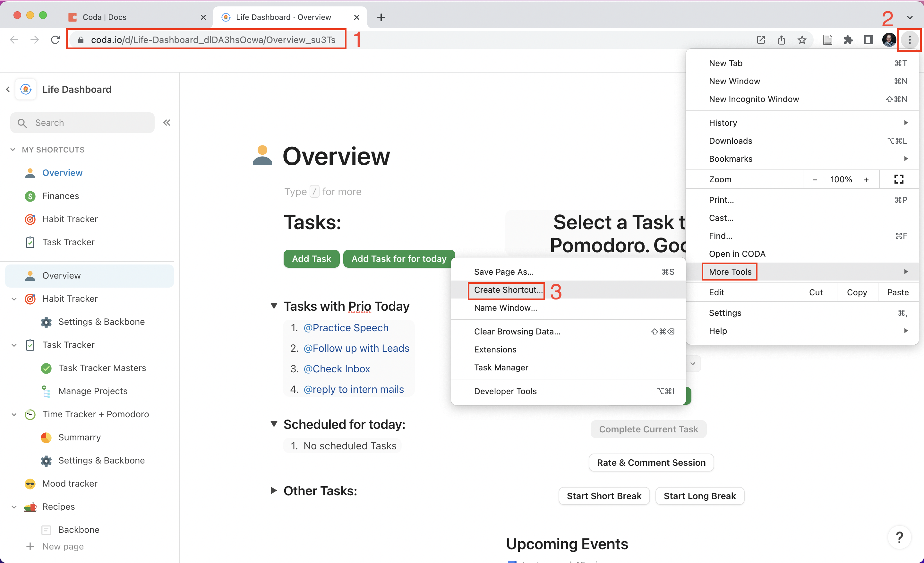This screenshot has width=924, height=563.
Task: Collapse Tasks with Prio Today section
Action: [274, 306]
